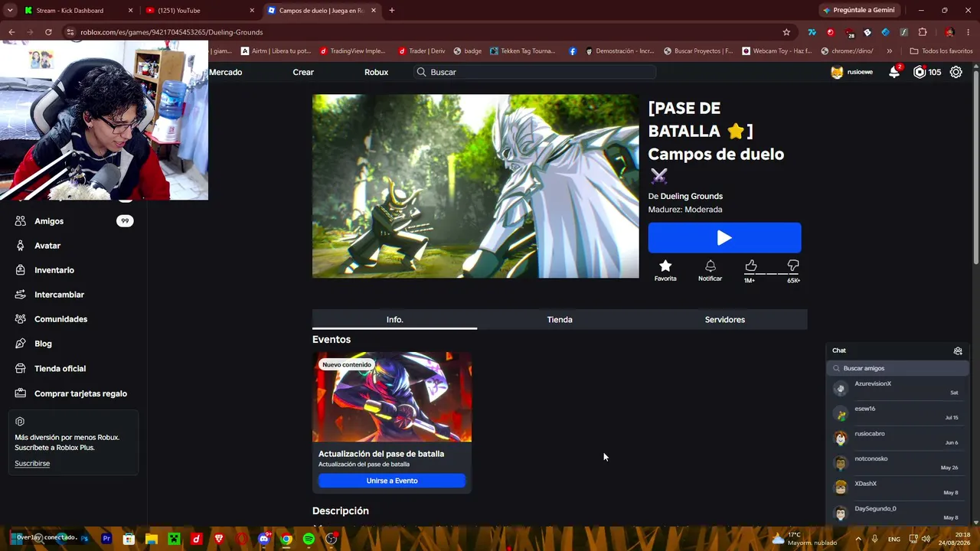Open Blog in the left sidebar
Viewport: 980px width, 551px height.
[x=73, y=344]
